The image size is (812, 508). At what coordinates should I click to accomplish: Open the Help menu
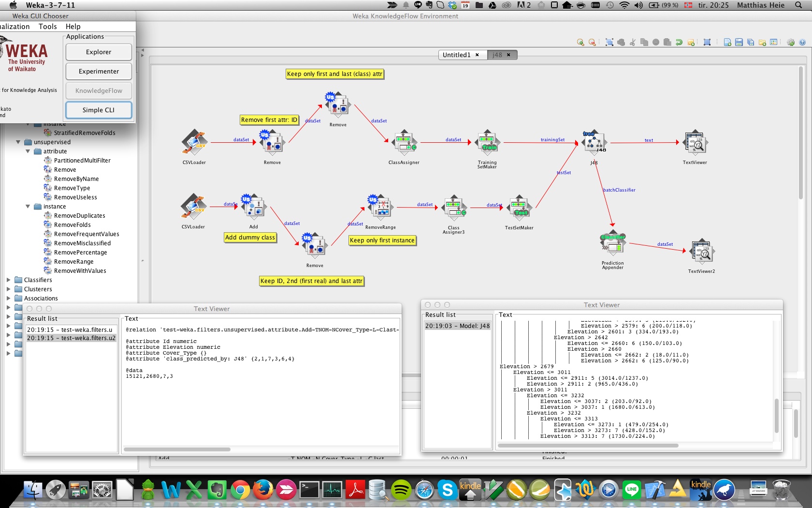pos(73,27)
